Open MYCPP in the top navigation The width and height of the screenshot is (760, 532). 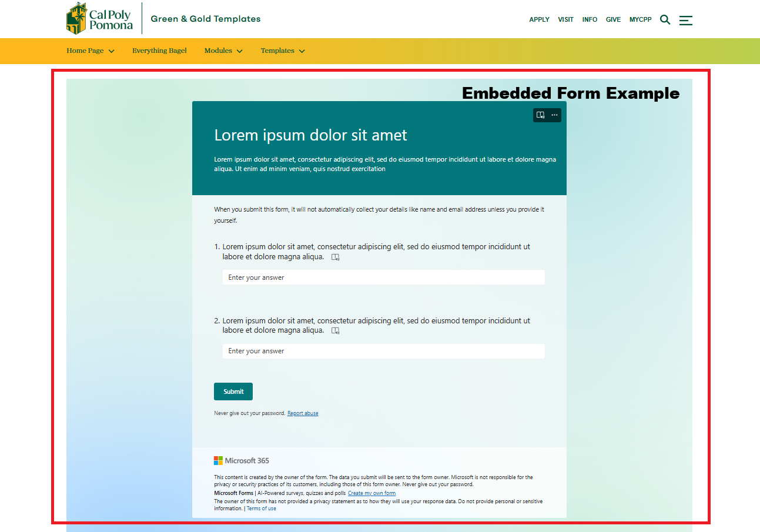pos(640,20)
